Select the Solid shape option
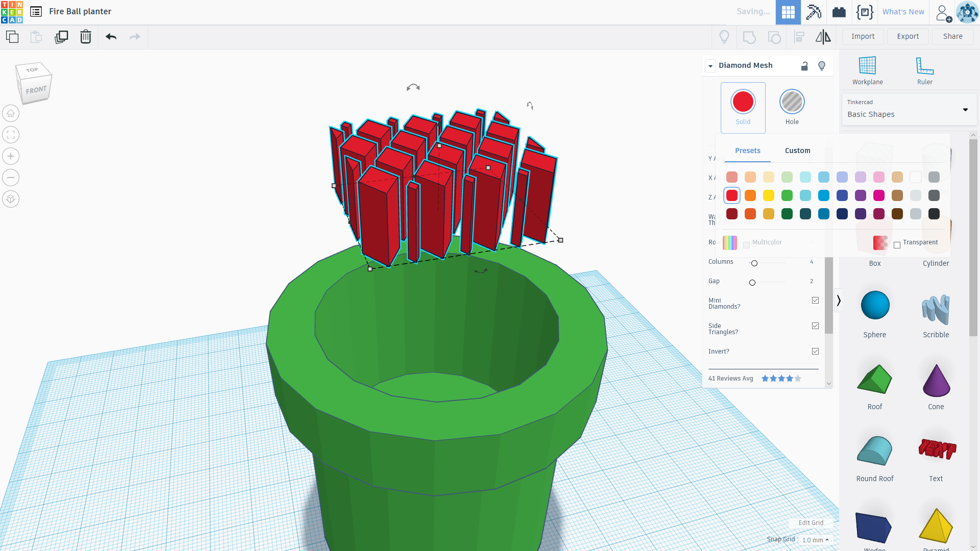Viewport: 980px width, 551px height. (x=743, y=108)
